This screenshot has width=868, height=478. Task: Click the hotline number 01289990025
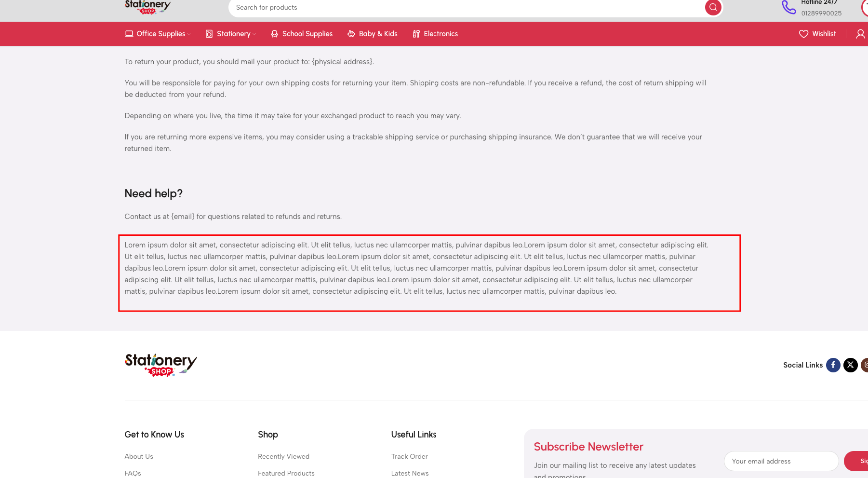pyautogui.click(x=822, y=14)
